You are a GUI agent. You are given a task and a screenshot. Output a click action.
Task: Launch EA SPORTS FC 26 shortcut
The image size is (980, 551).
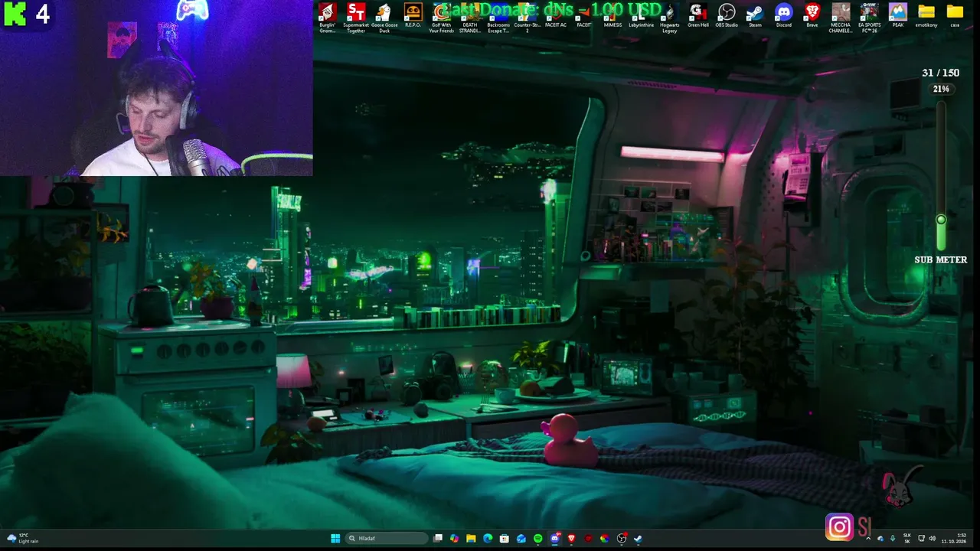pos(869,18)
